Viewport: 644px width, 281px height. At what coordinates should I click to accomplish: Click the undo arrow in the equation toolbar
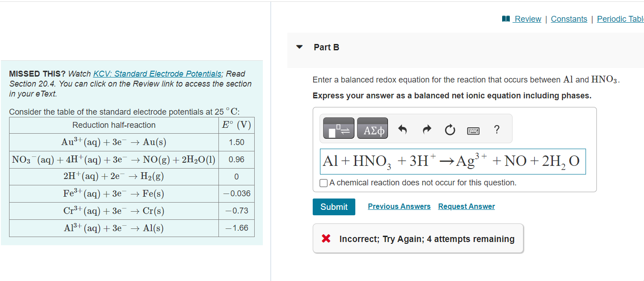[x=402, y=128]
